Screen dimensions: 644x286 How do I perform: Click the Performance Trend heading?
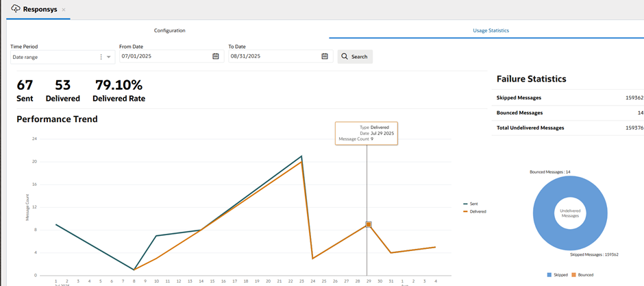click(57, 119)
